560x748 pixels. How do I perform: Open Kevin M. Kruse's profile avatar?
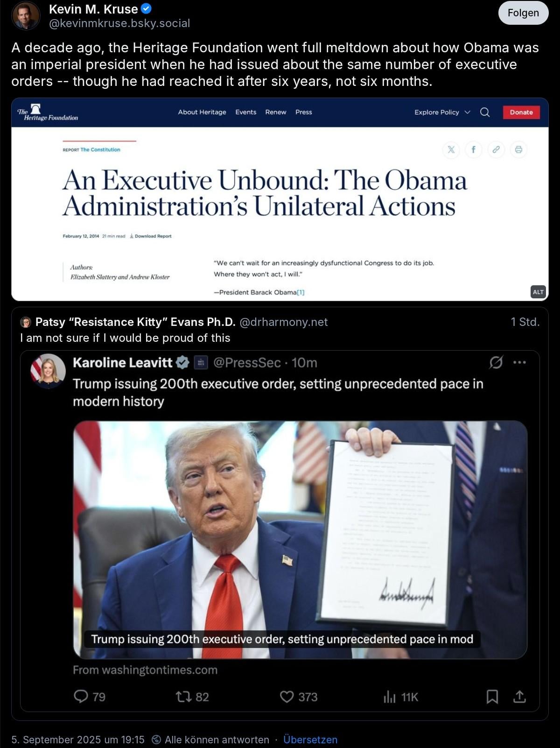pos(26,15)
